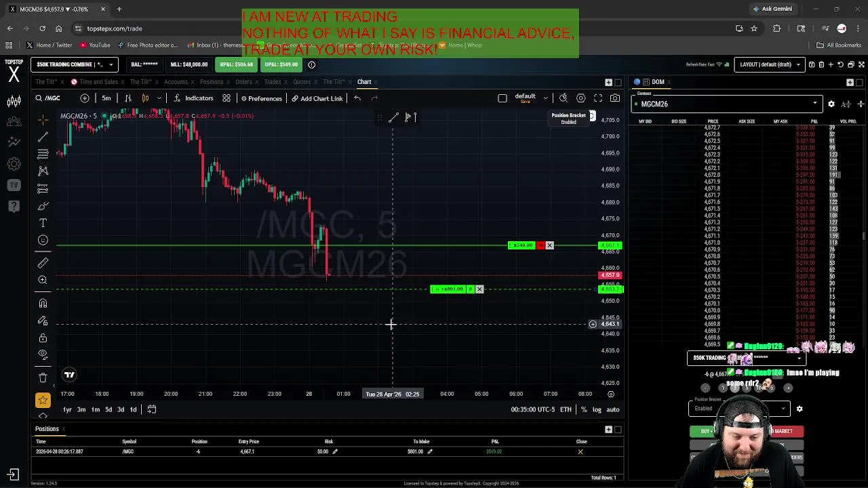This screenshot has height=488, width=868.
Task: Click the account info alert icon
Action: pyautogui.click(x=312, y=64)
